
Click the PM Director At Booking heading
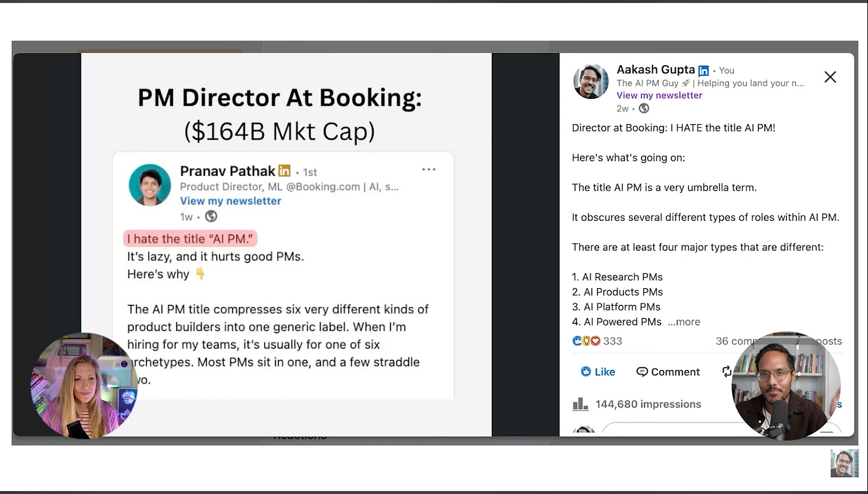(x=280, y=98)
